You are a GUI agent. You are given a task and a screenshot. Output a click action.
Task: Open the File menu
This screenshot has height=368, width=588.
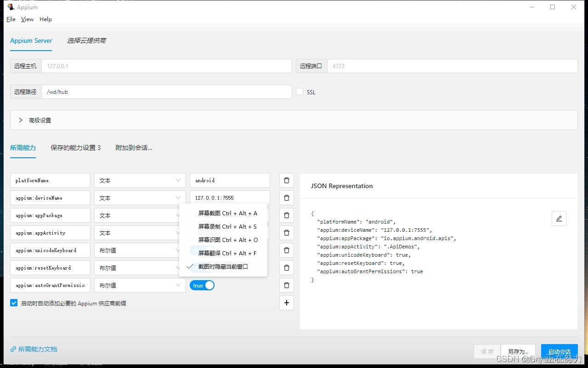(x=11, y=19)
